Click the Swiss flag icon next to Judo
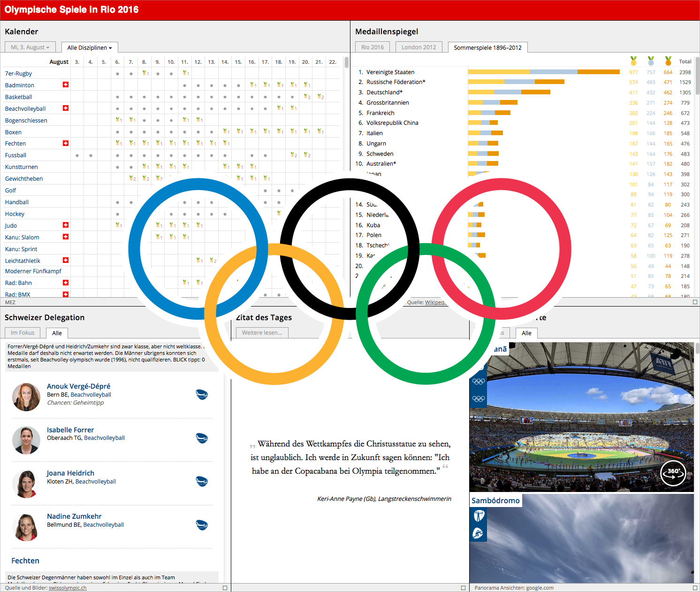This screenshot has height=592, width=700. click(66, 225)
